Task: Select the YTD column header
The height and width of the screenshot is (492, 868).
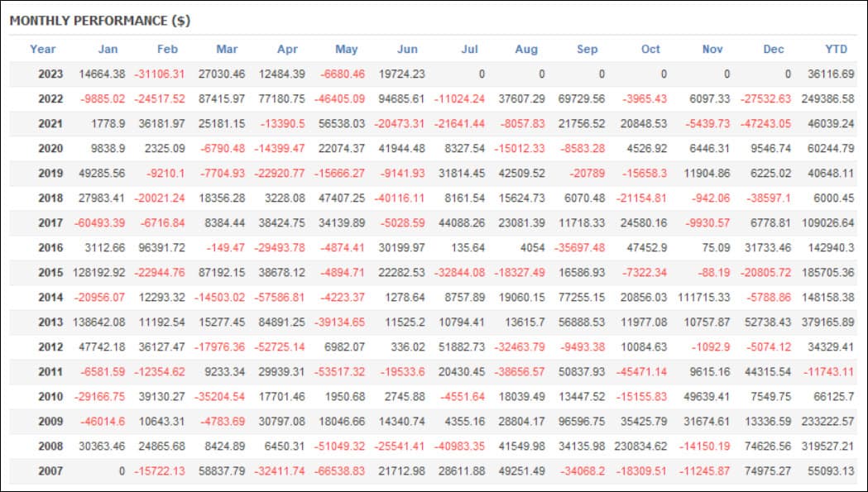Action: pos(836,50)
